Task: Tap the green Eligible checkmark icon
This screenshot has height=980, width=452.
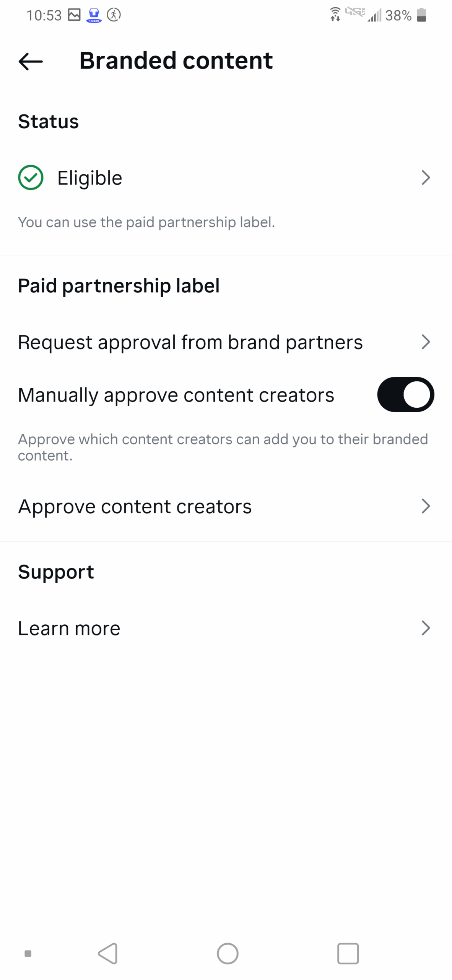Action: click(x=31, y=177)
